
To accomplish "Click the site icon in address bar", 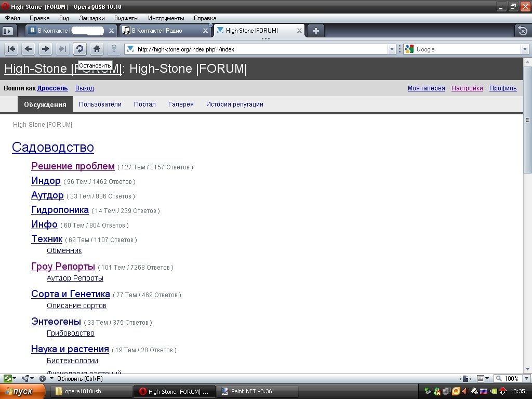I will point(130,49).
